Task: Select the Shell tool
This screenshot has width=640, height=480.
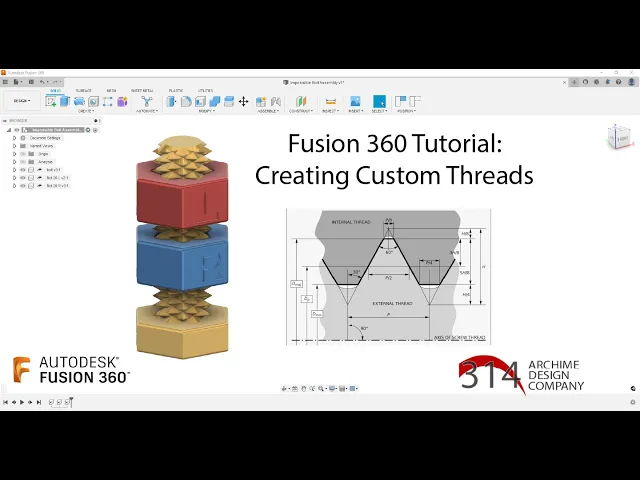Action: pos(200,101)
